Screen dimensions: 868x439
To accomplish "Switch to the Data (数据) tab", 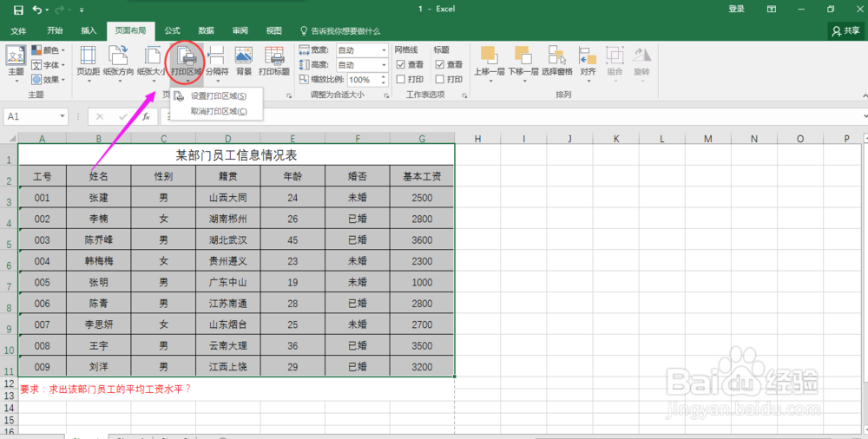I will coord(206,31).
